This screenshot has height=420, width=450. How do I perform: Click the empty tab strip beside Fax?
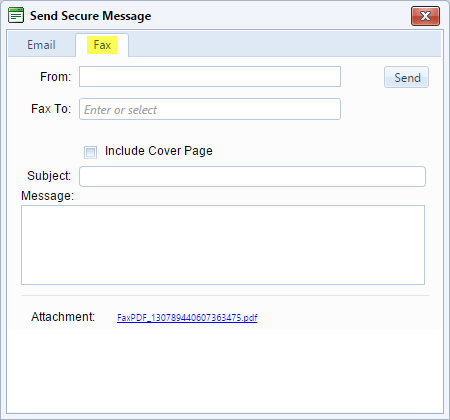[x=285, y=45]
